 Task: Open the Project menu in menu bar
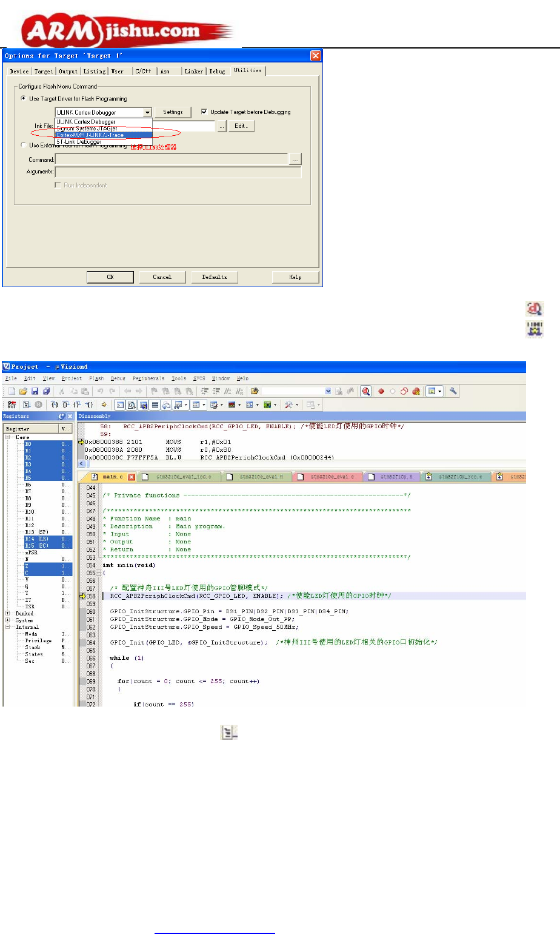[x=72, y=378]
